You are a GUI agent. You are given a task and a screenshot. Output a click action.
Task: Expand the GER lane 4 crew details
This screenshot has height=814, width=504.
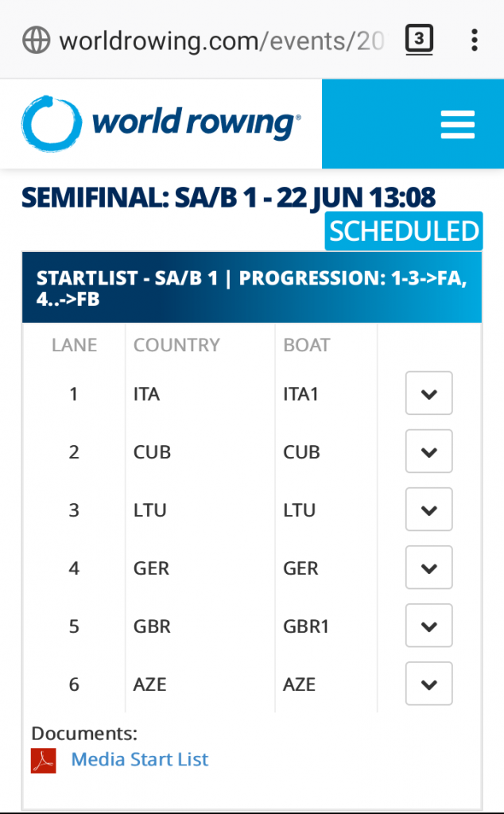pyautogui.click(x=428, y=568)
